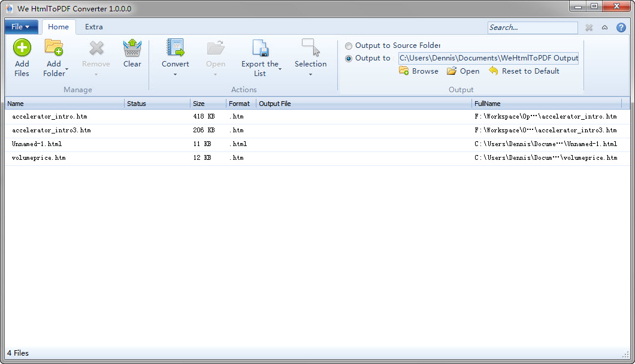
Task: Click the Browse folder icon
Action: click(404, 71)
